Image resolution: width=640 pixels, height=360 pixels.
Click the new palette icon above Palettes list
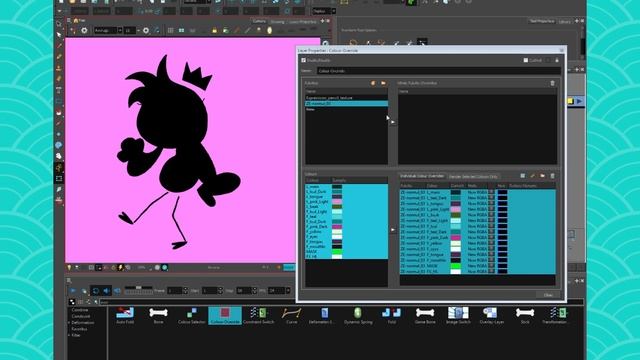373,83
